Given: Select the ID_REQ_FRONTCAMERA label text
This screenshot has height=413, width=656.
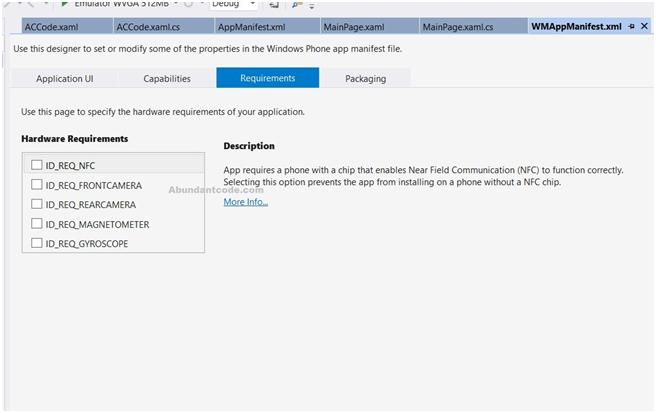Looking at the screenshot, I should (x=94, y=185).
